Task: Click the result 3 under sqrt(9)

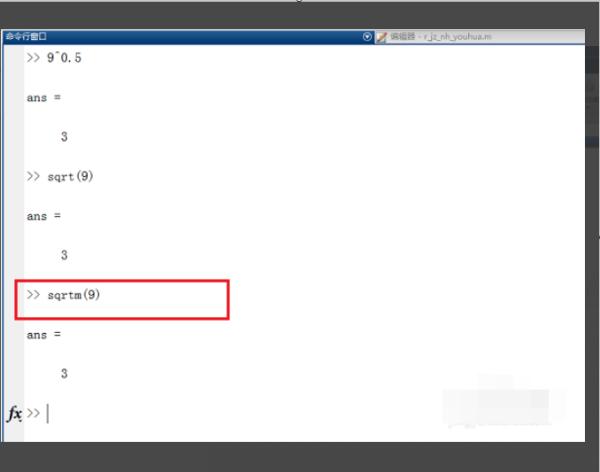Action: 64,255
